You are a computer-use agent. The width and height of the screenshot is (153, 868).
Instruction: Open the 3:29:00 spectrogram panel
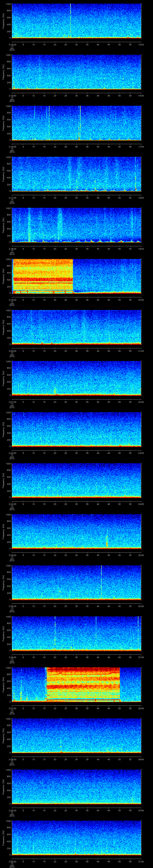76,787
